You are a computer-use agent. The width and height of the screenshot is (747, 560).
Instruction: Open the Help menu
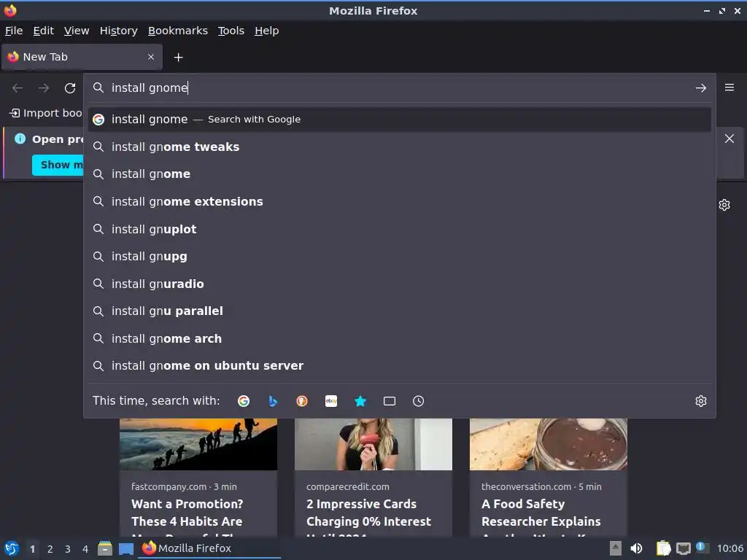pos(267,31)
